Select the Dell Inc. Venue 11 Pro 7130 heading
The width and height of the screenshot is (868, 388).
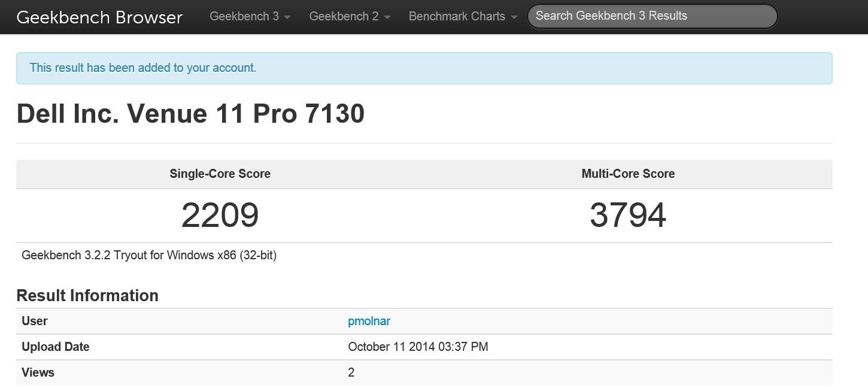point(190,113)
